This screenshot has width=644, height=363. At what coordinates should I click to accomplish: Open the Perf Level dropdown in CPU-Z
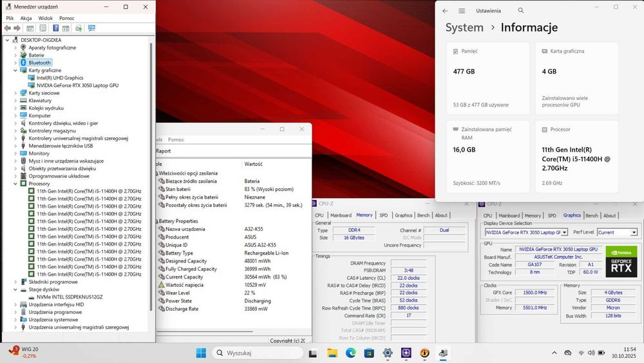click(x=634, y=233)
